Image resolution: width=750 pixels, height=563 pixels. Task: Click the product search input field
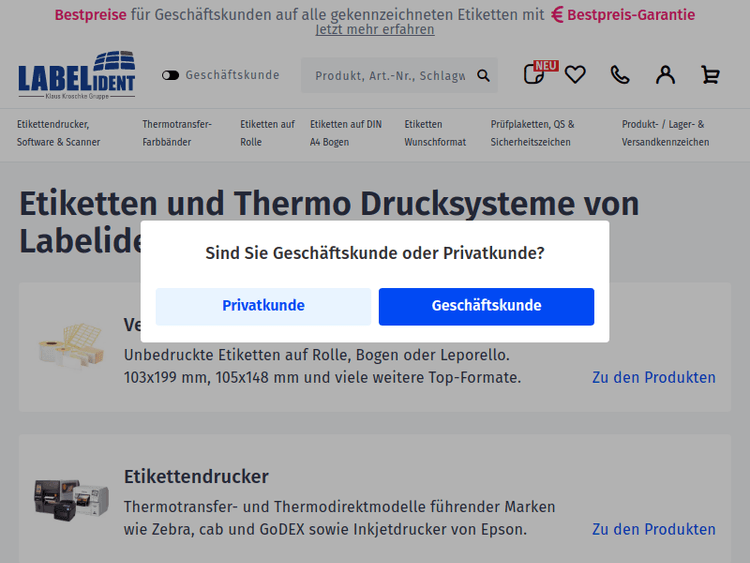tap(390, 76)
